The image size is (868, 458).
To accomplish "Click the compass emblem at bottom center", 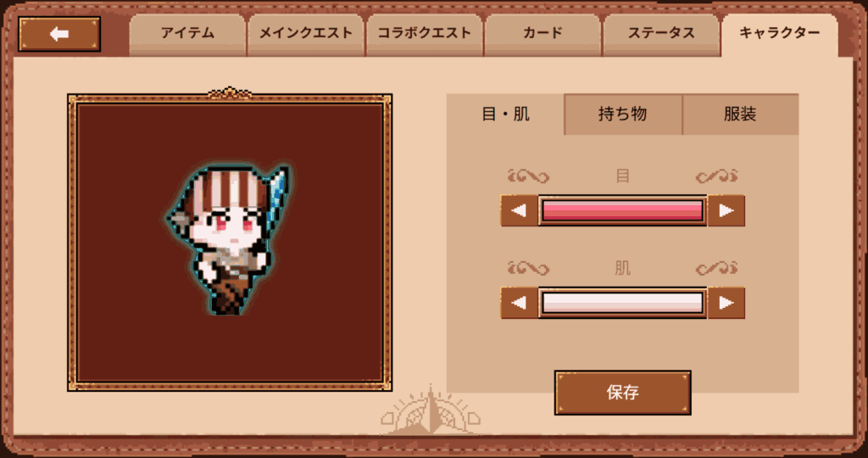I will pos(431,411).
